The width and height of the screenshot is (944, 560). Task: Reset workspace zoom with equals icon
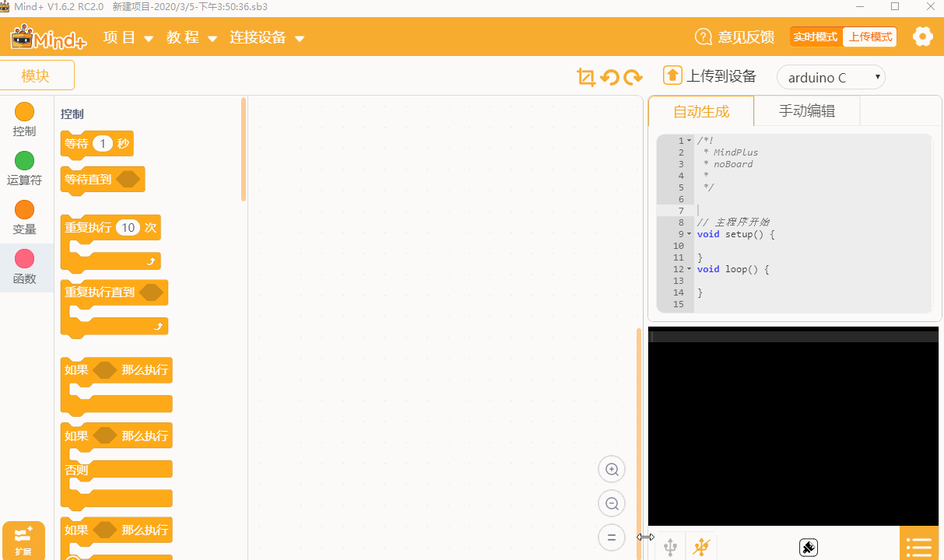click(x=612, y=537)
